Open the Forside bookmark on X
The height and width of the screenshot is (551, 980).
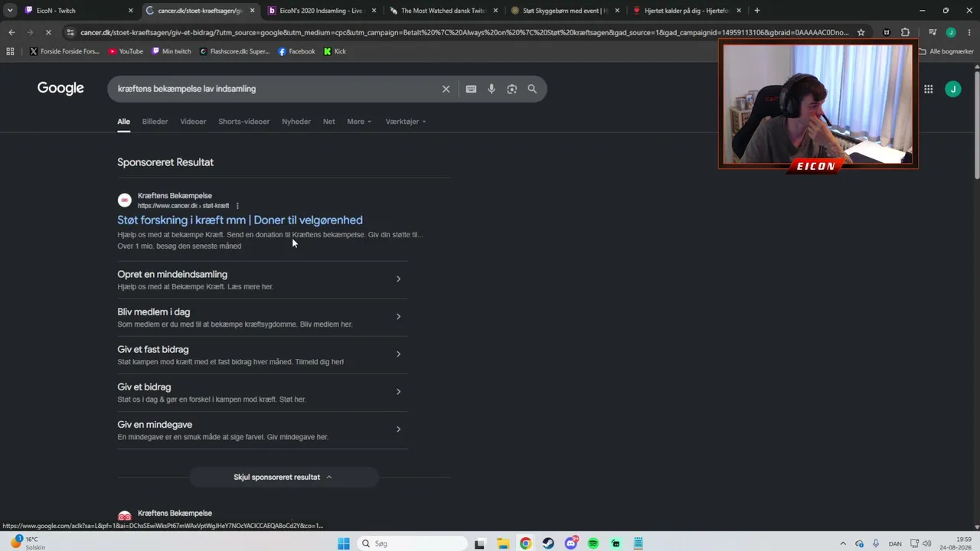(x=64, y=51)
